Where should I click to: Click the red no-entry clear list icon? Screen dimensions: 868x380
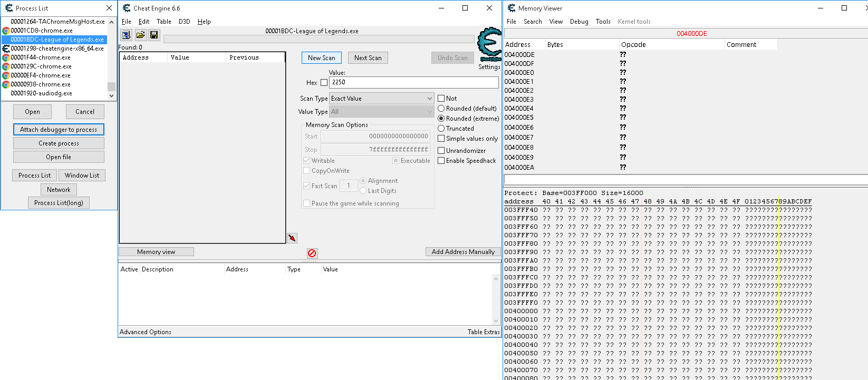tap(312, 254)
